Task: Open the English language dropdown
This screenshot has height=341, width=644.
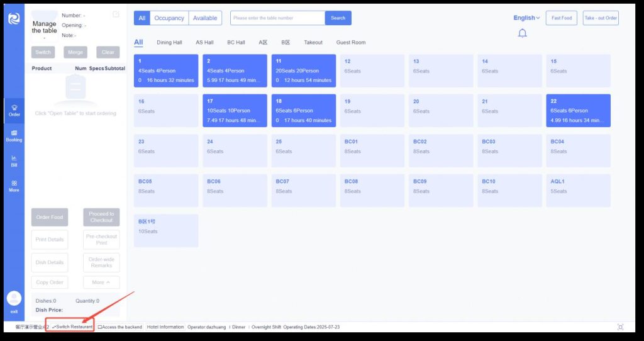Action: [526, 18]
